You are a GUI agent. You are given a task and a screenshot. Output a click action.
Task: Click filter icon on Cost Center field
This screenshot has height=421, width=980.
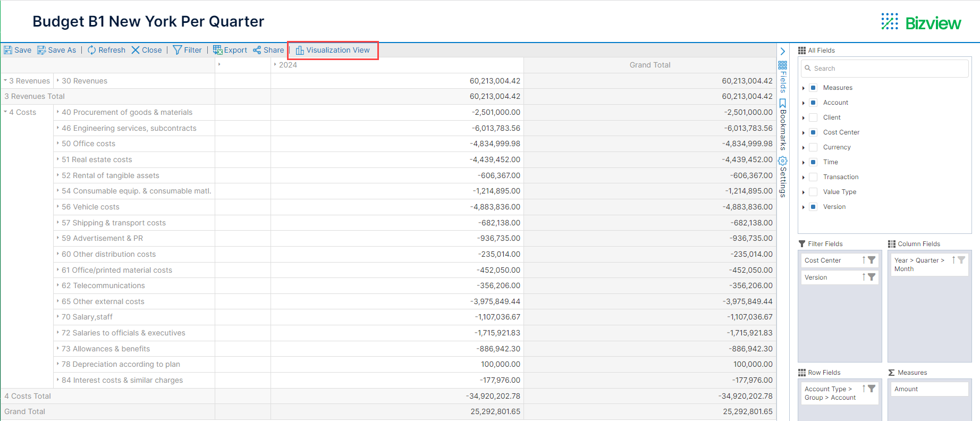pyautogui.click(x=872, y=260)
